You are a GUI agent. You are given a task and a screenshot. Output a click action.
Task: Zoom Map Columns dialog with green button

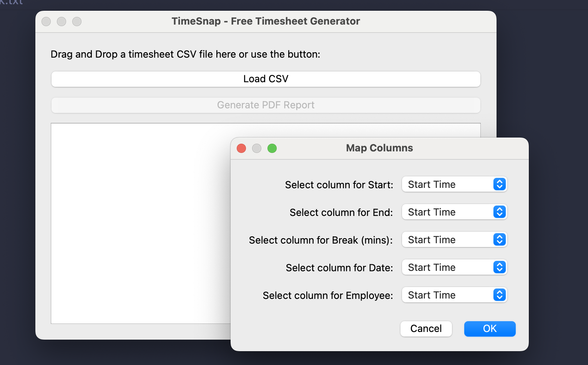[272, 148]
